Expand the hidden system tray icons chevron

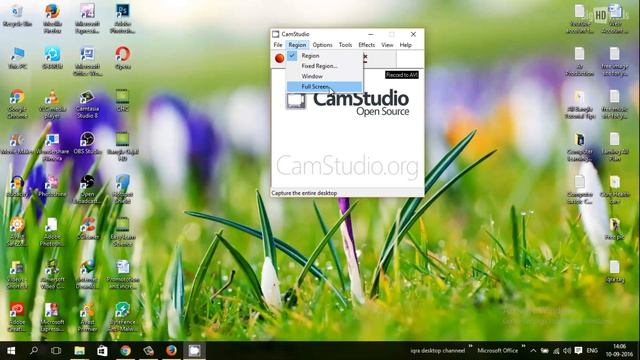(x=533, y=351)
